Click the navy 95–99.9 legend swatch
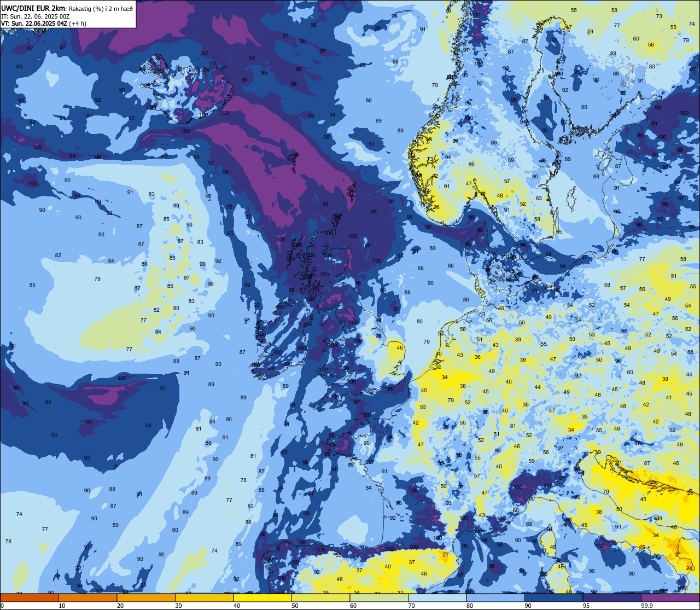700x610 pixels. 612,597
